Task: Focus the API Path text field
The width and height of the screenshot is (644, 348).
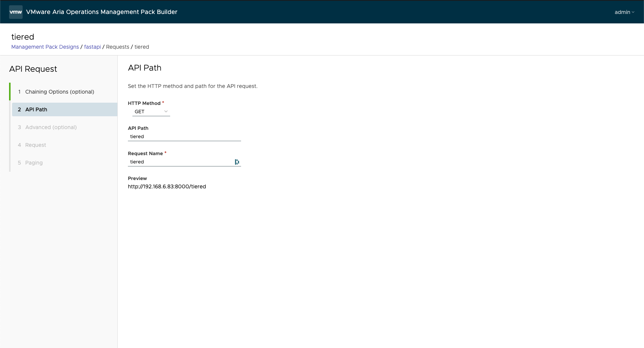Action: point(184,137)
